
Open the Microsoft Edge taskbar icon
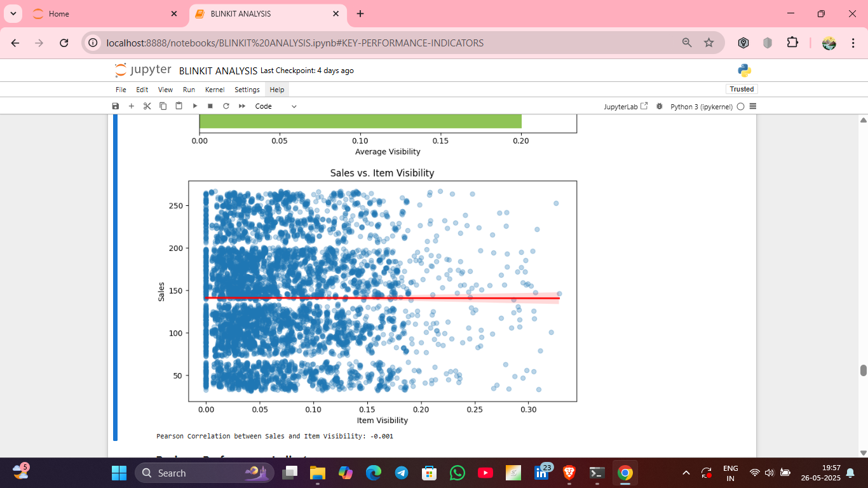(373, 473)
